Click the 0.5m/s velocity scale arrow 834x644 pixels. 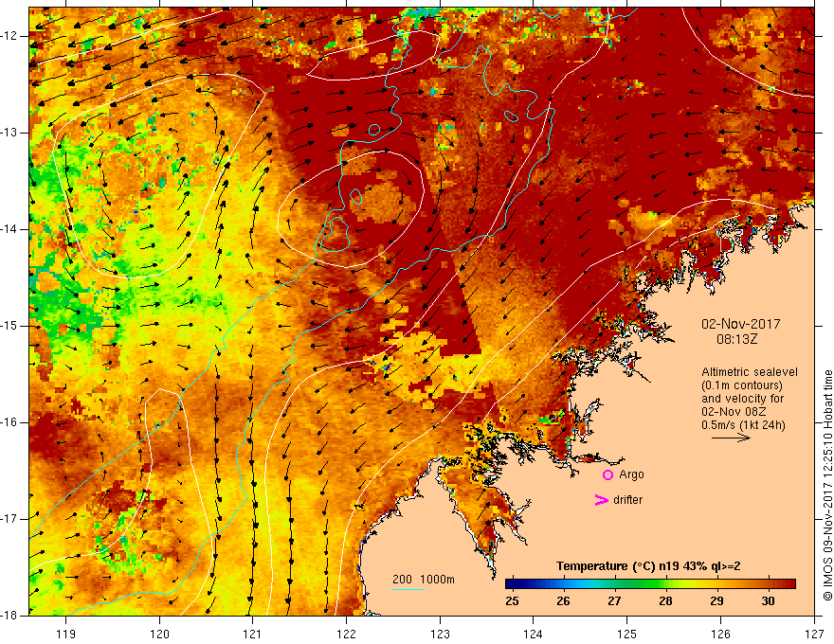coord(731,438)
